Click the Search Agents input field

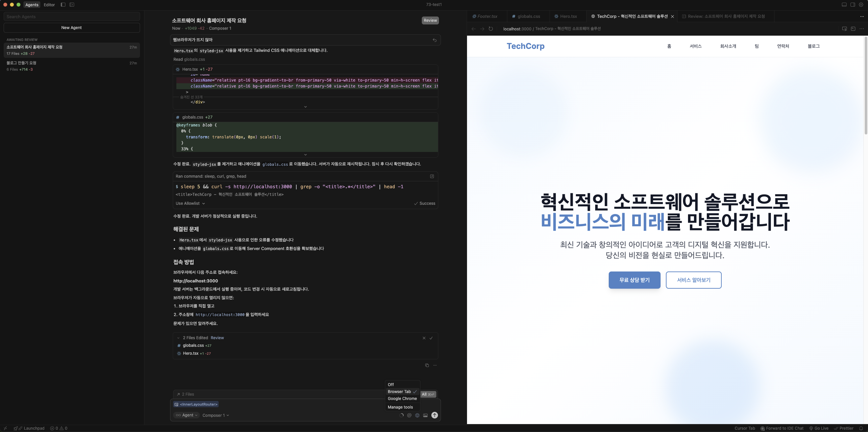coord(71,17)
